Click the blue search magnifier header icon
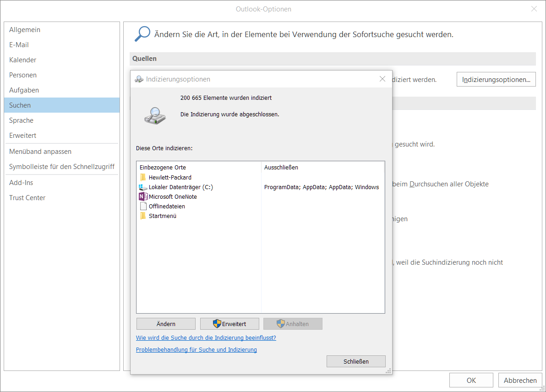The image size is (546, 392). tap(142, 34)
